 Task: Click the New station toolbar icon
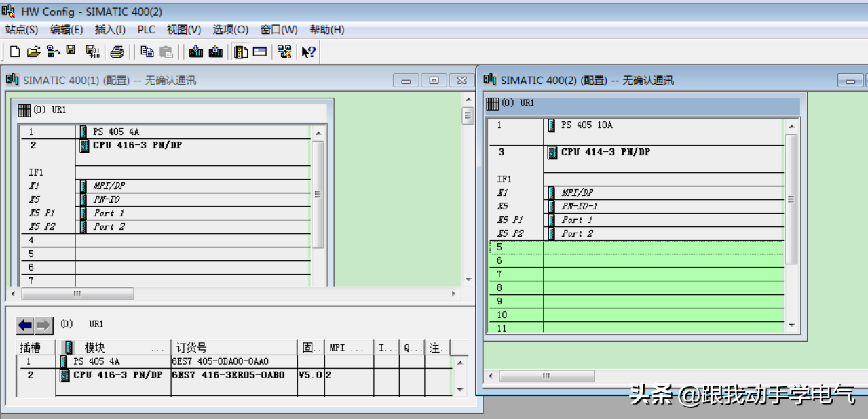coord(14,52)
